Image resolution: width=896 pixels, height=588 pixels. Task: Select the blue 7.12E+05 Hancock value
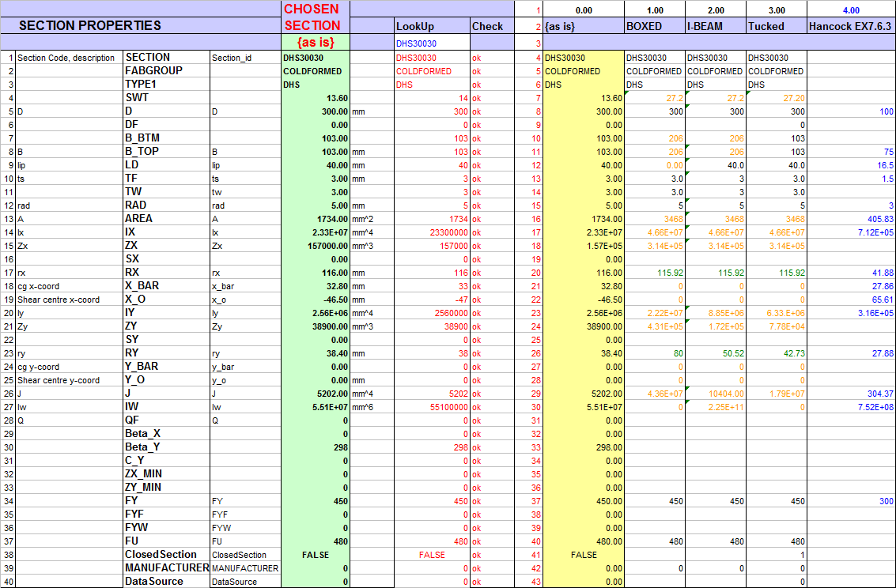(x=851, y=232)
